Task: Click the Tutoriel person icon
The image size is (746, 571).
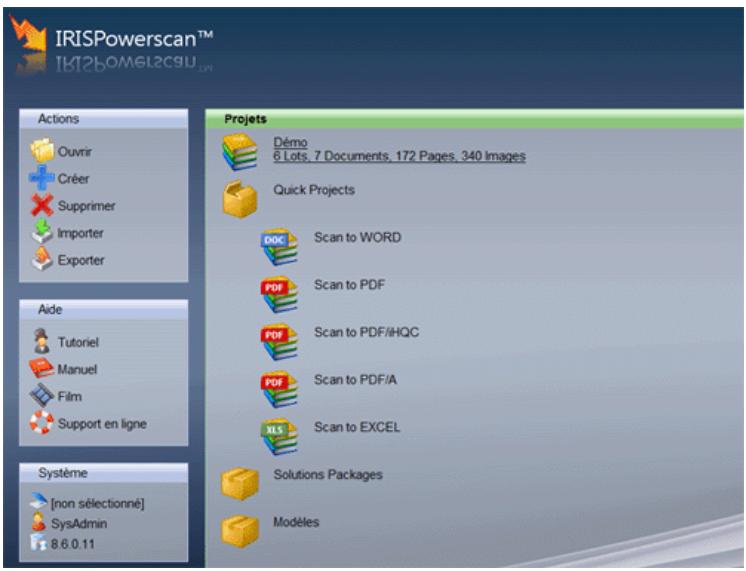Action: click(x=42, y=341)
